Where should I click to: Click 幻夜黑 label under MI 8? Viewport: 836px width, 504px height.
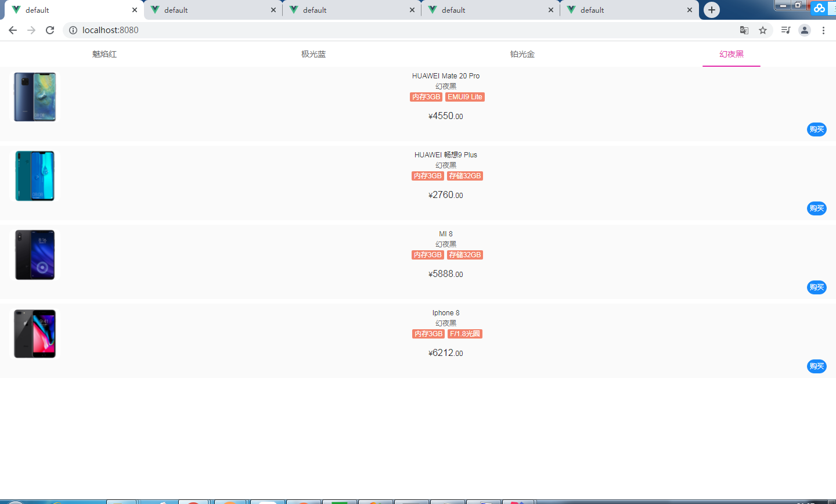tap(446, 244)
